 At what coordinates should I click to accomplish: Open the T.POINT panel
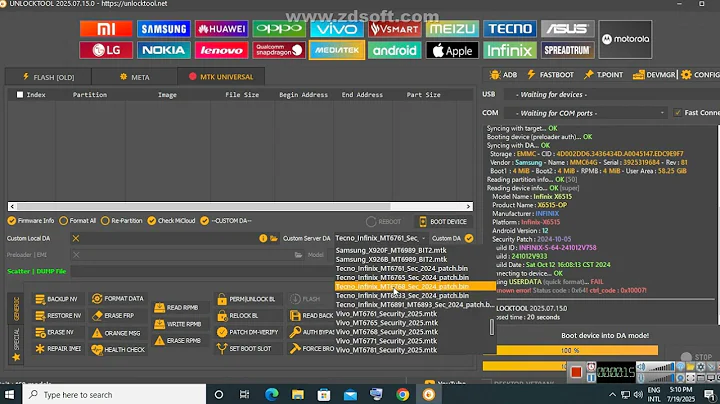(603, 75)
